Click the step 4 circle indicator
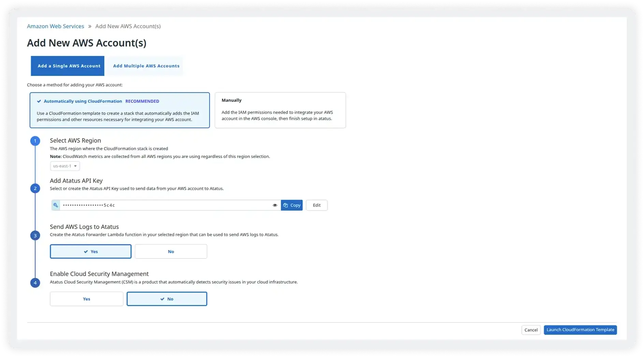 (35, 283)
